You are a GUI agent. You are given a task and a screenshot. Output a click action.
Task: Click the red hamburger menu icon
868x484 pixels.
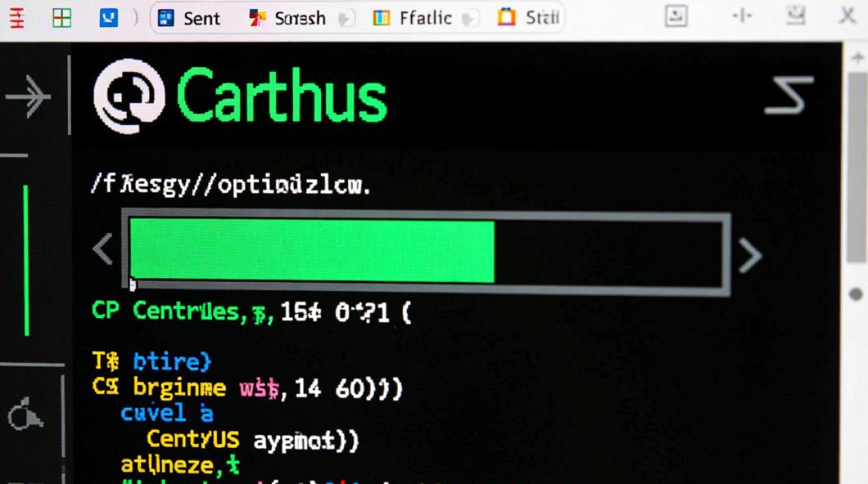[x=17, y=17]
